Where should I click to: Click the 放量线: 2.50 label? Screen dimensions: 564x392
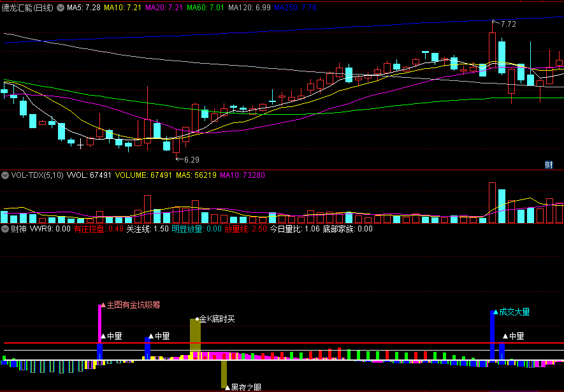tap(245, 229)
